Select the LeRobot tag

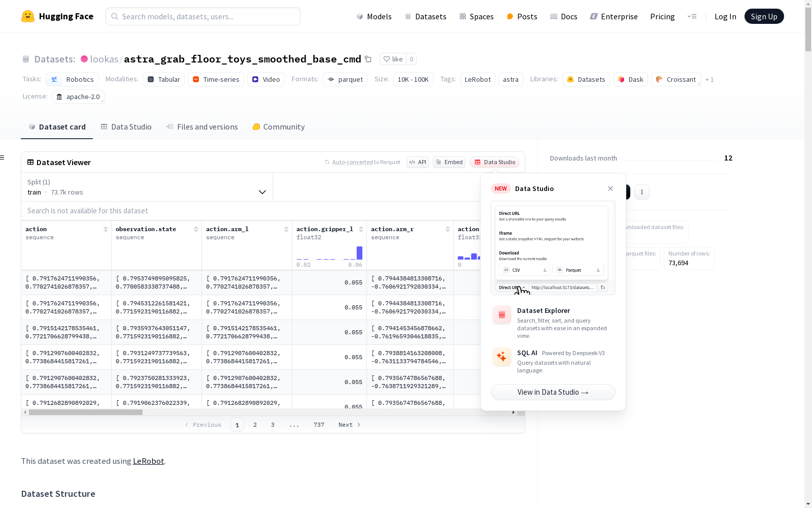[478, 79]
